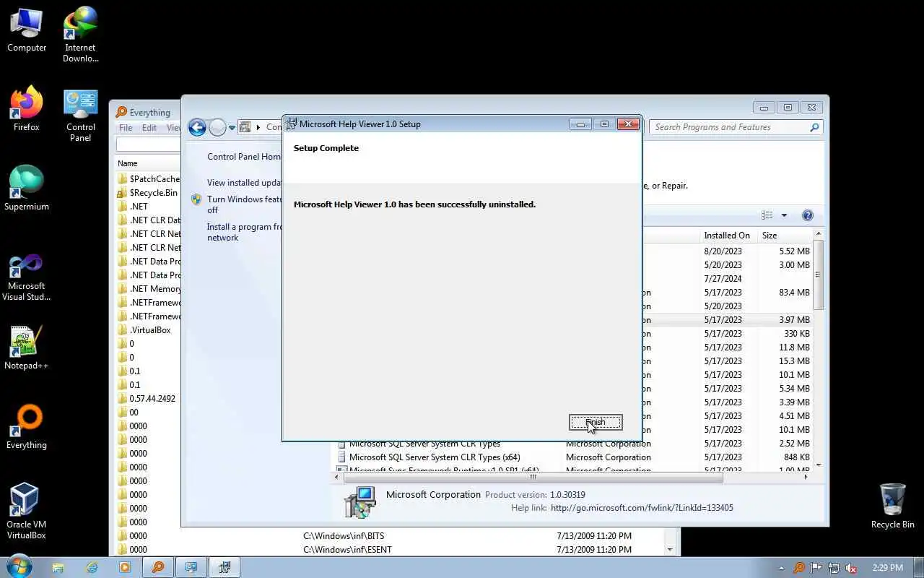This screenshot has height=578, width=924.
Task: Click the programs list scroll down arrow
Action: [818, 465]
